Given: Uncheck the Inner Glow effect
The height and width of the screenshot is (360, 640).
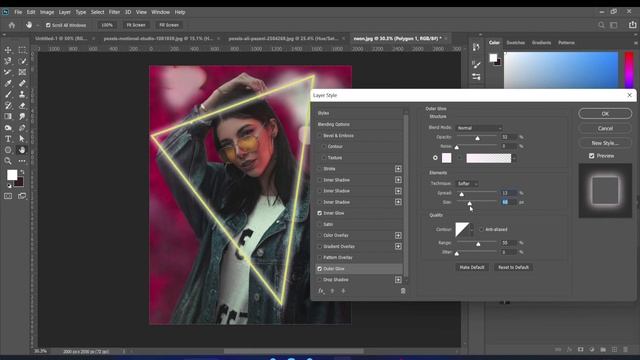Looking at the screenshot, I should 320,213.
